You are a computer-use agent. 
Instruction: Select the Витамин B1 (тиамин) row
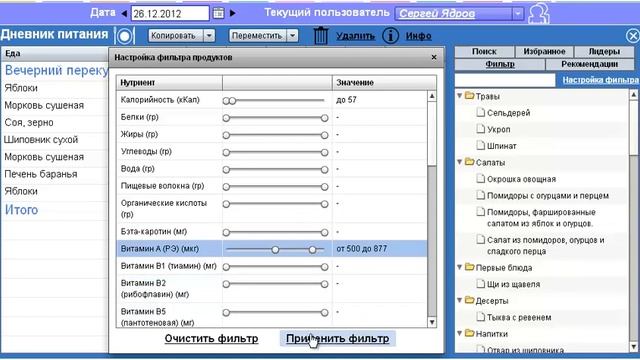pos(272,266)
